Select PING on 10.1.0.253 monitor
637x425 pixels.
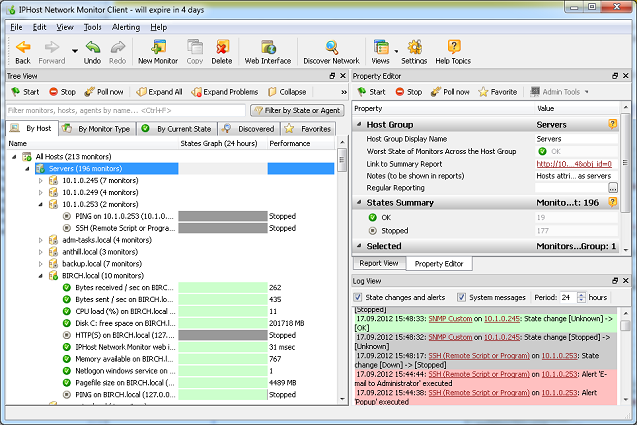click(124, 216)
